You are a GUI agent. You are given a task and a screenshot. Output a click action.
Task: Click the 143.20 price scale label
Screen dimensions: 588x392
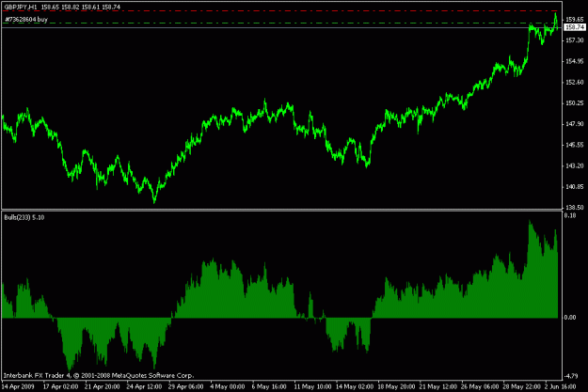575,165
